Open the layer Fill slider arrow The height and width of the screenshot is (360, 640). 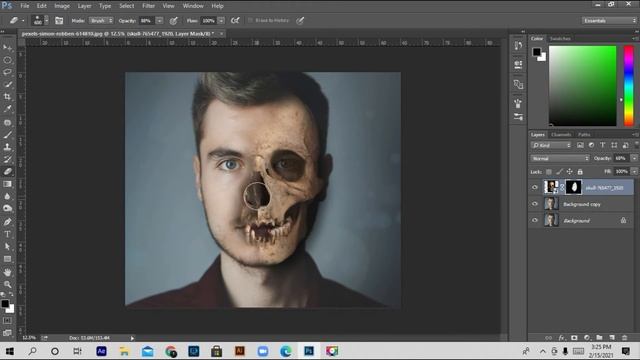click(634, 172)
